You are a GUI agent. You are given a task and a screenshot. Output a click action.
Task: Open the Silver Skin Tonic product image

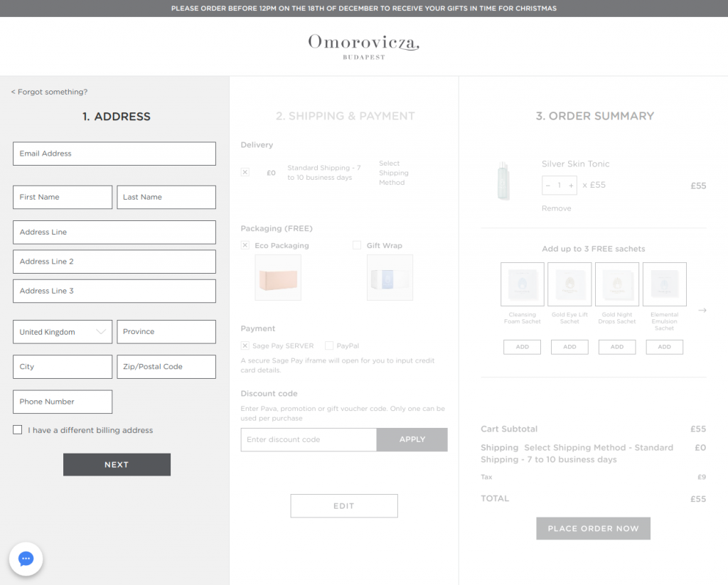[x=503, y=181]
